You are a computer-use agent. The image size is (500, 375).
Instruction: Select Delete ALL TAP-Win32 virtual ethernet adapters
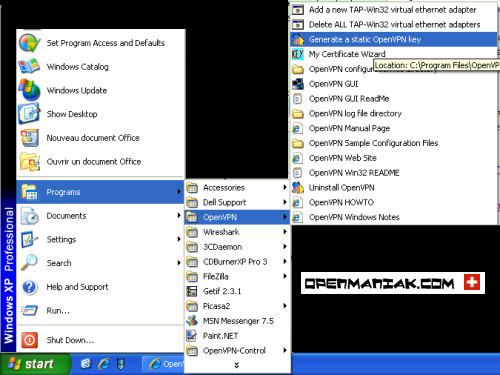[x=394, y=25]
